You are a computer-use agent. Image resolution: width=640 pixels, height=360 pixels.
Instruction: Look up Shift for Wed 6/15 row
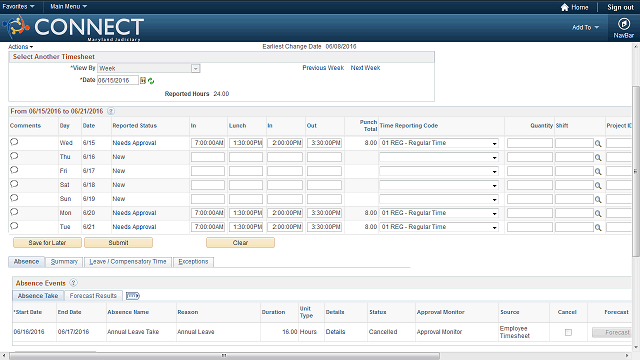(x=598, y=144)
